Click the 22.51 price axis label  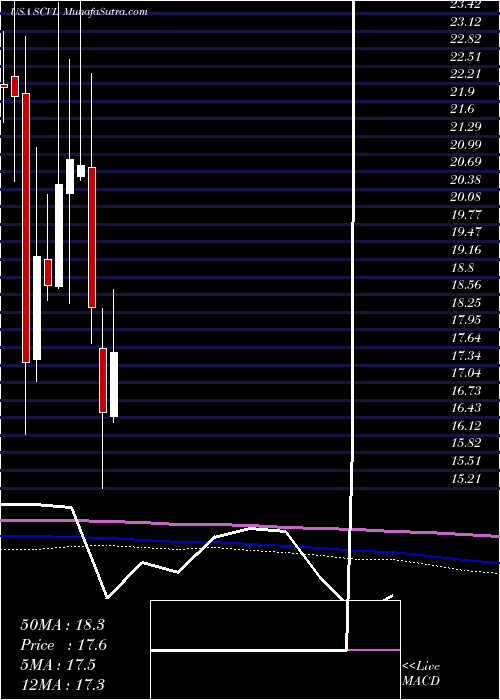(466, 58)
